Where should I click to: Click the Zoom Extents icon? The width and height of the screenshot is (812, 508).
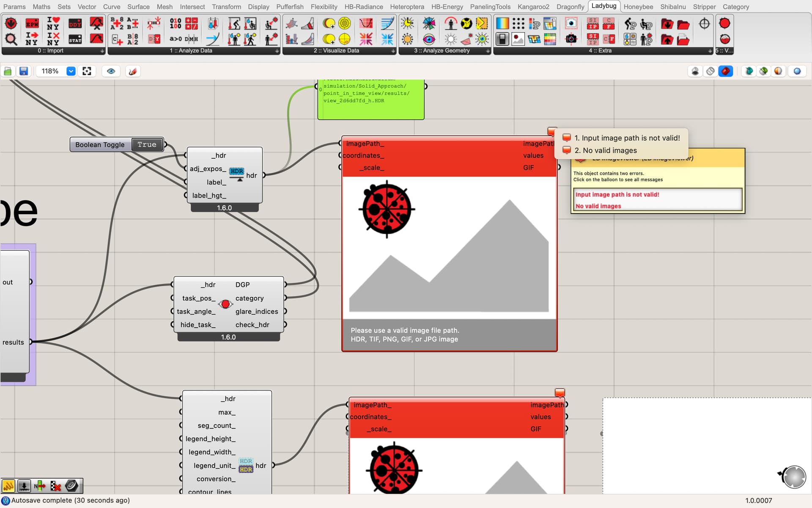coord(87,71)
